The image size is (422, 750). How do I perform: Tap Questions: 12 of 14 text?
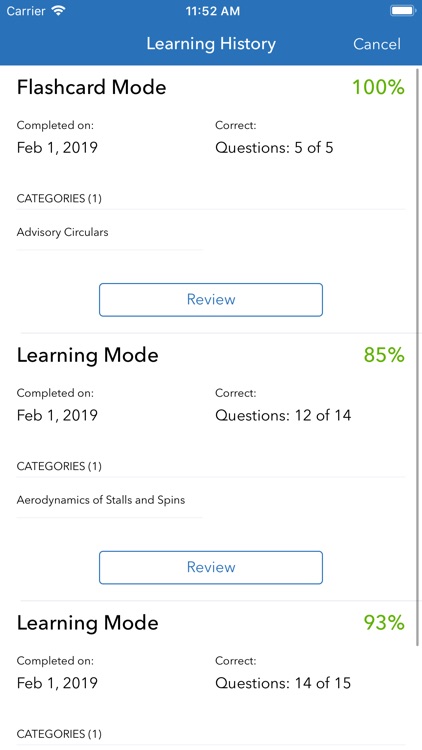pos(283,416)
